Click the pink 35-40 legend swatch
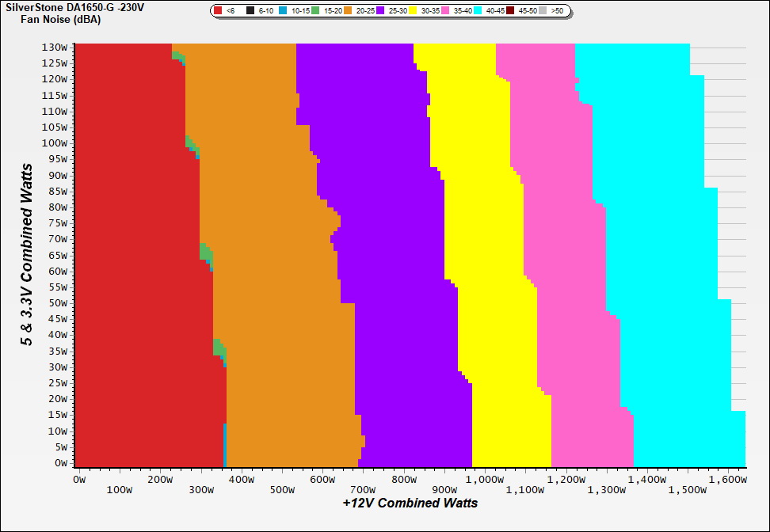This screenshot has height=532, width=770. point(446,11)
